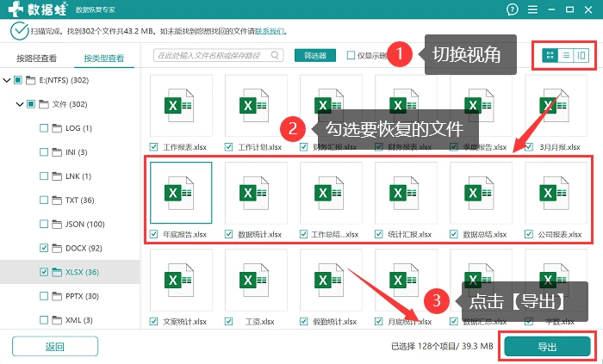Screen dimensions: 603x364
Task: Switch to list view
Action: point(566,56)
